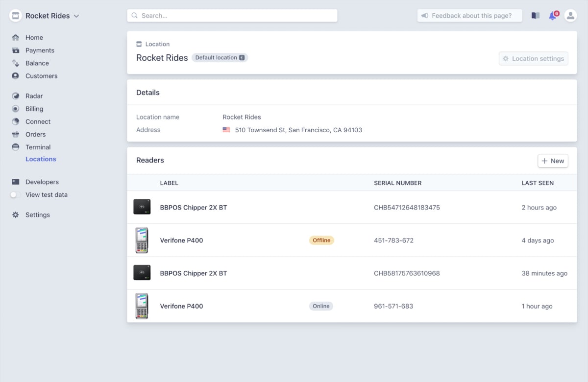588x382 pixels.
Task: Click the Offline status badge
Action: coord(321,240)
